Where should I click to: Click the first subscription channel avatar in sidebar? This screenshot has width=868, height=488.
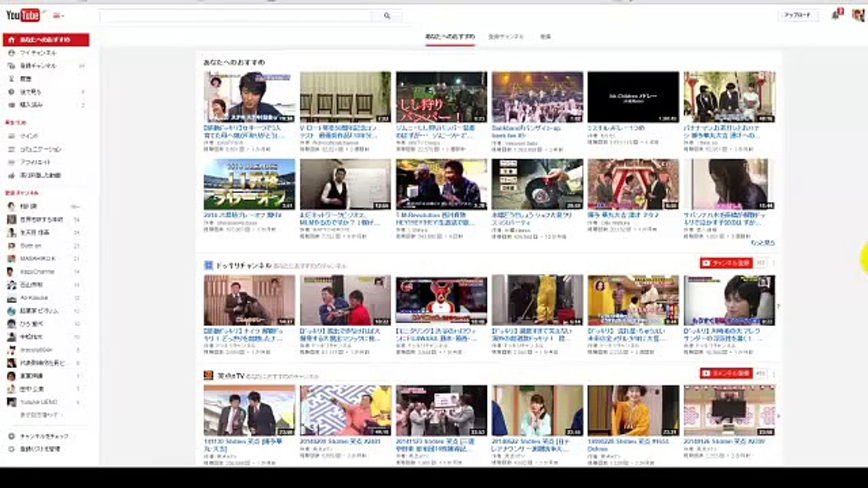[x=12, y=206]
